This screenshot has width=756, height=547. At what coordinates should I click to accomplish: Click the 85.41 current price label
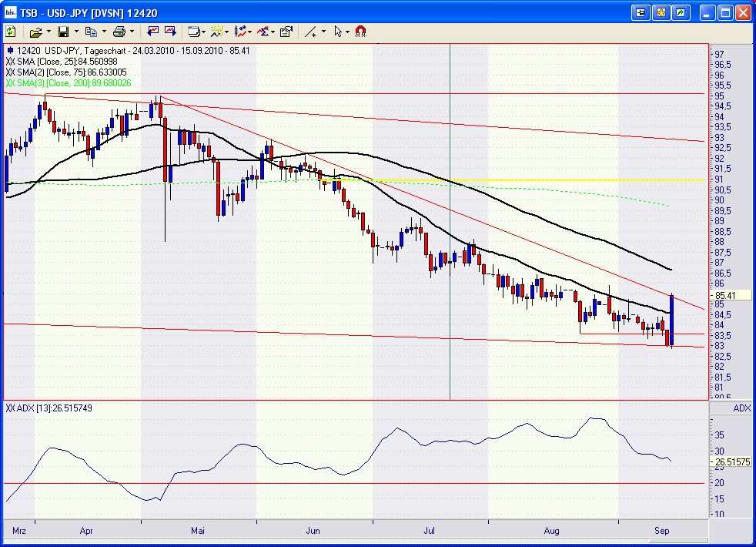point(731,295)
